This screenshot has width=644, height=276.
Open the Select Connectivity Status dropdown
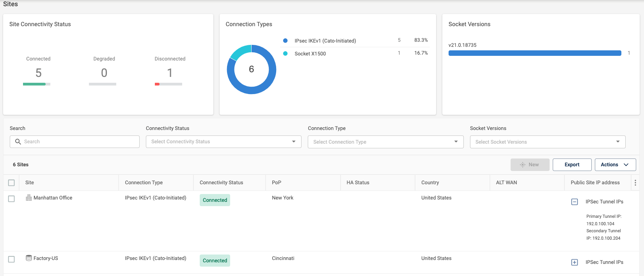(x=224, y=142)
